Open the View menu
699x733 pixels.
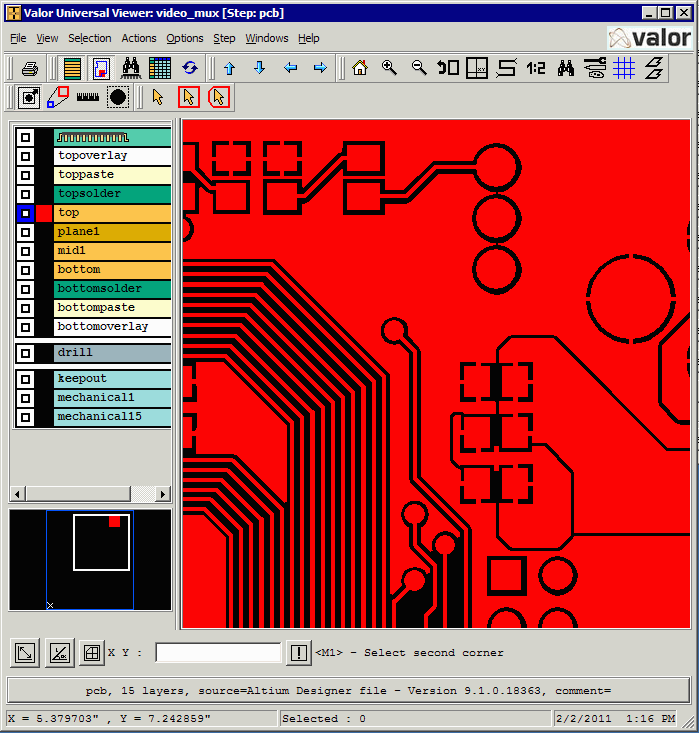click(47, 38)
